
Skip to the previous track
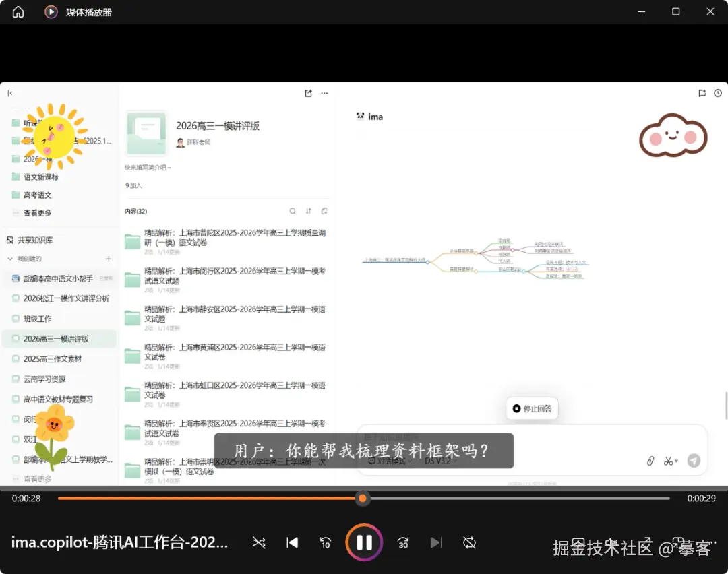tap(292, 542)
